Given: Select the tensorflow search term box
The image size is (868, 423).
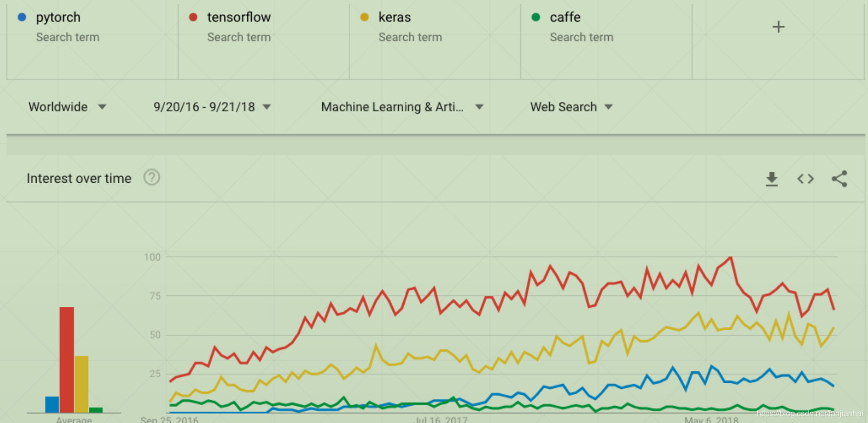Looking at the screenshot, I should click(264, 41).
